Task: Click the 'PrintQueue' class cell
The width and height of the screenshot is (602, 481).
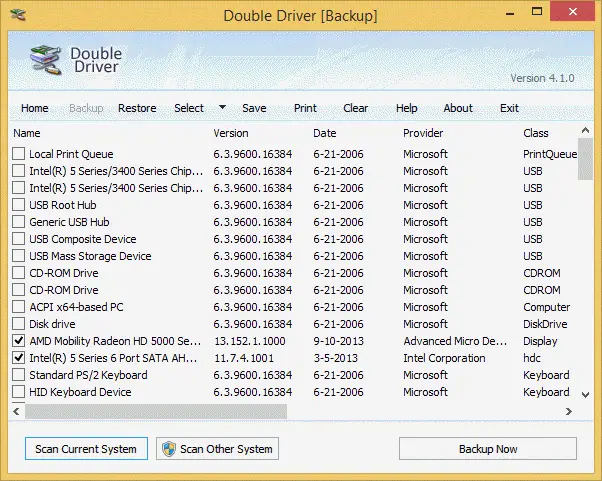Action: click(550, 154)
